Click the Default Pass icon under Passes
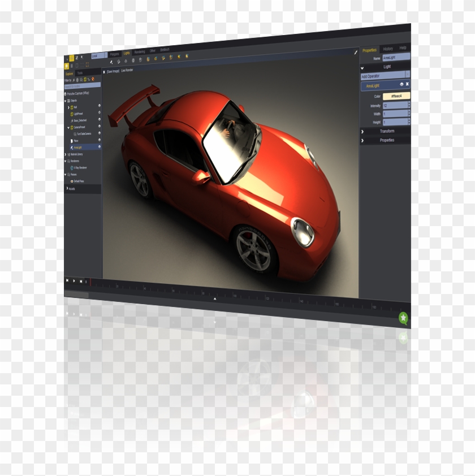The height and width of the screenshot is (476, 475). 72,180
